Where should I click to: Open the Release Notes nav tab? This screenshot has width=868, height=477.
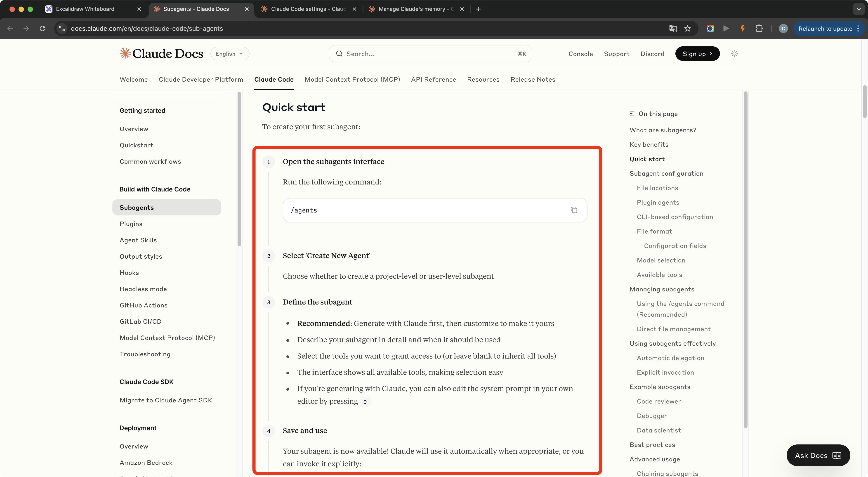coord(533,80)
